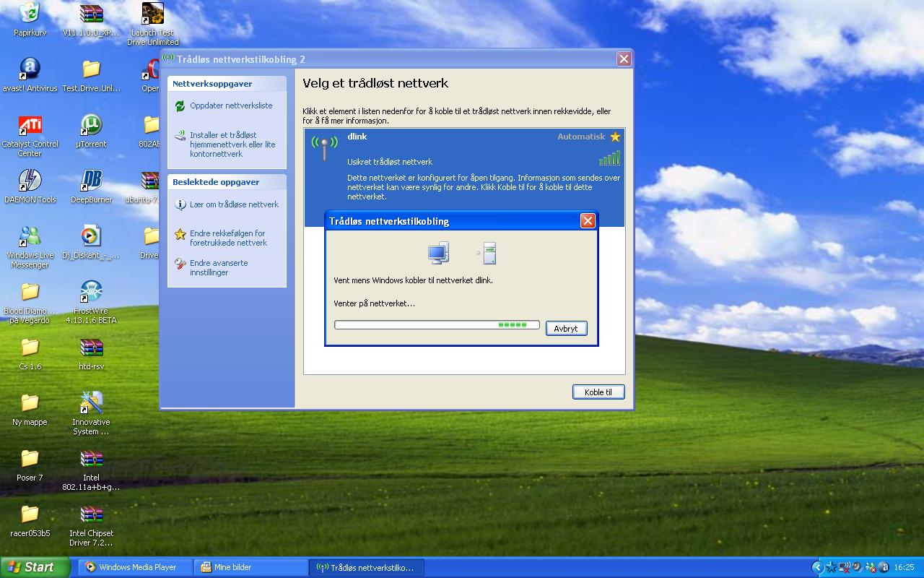Select the V11.1.0.0_XP archive icon
This screenshot has width=924, height=578.
(91, 20)
